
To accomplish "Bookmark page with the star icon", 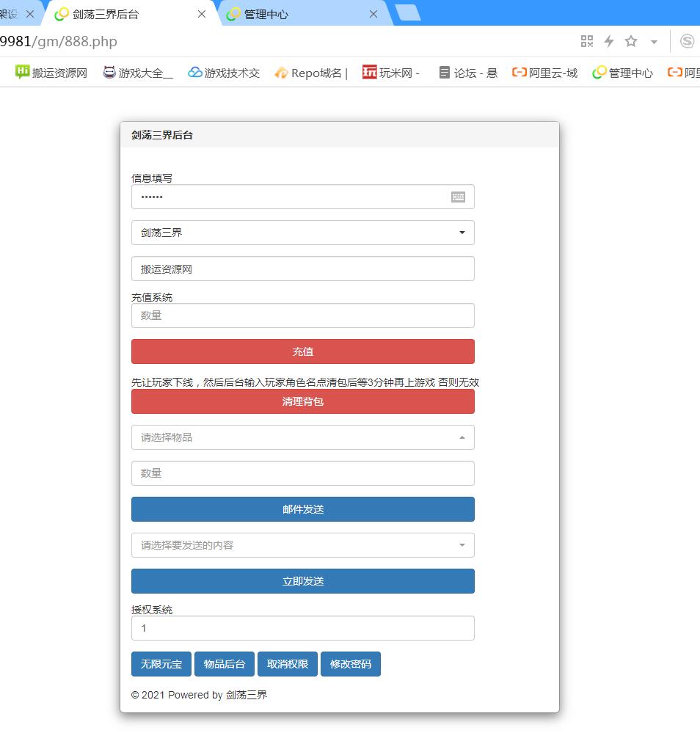I will 631,41.
